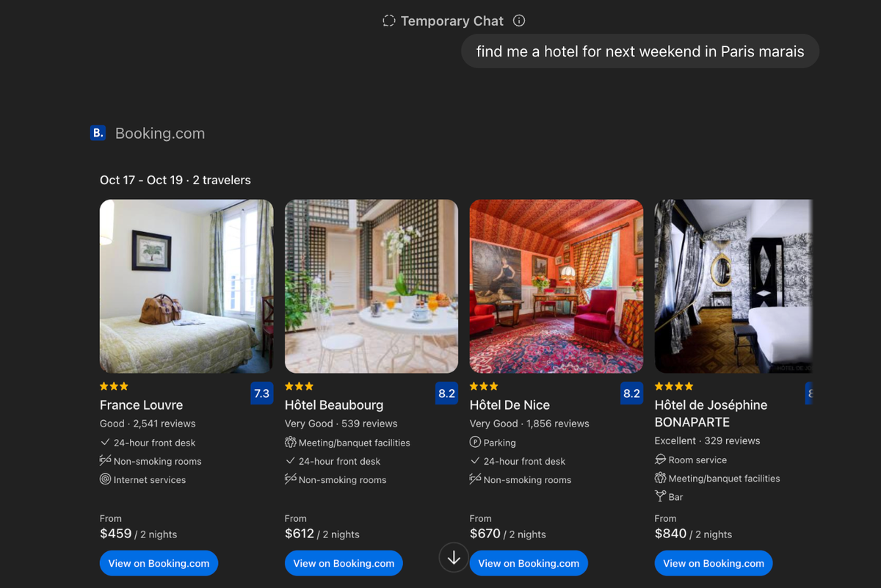Open the Oct 17 - Oct 19 dates row
881x588 pixels.
point(145,180)
